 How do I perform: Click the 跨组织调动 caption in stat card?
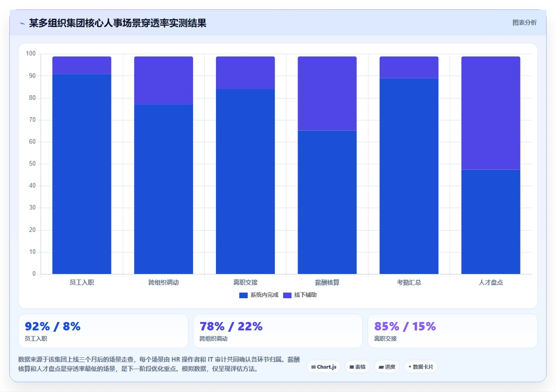point(214,339)
